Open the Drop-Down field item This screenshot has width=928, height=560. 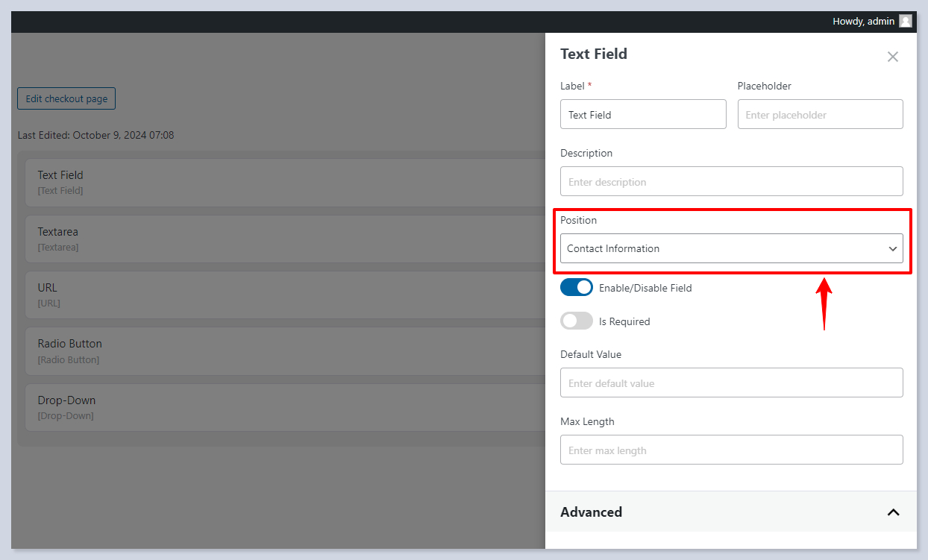tap(283, 407)
